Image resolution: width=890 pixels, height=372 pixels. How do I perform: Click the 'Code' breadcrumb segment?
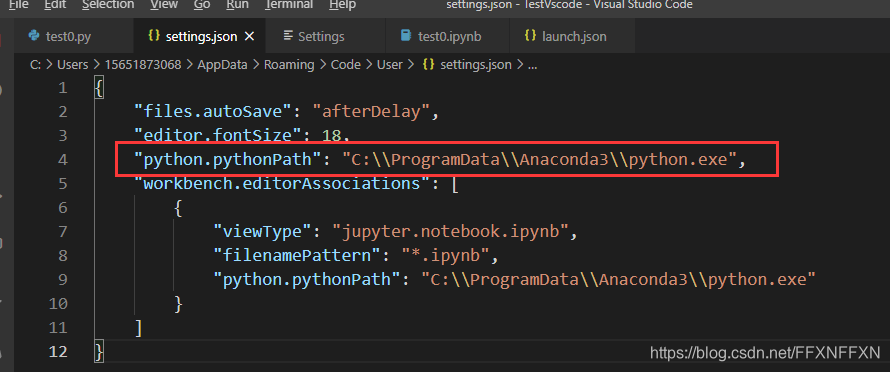[x=346, y=65]
